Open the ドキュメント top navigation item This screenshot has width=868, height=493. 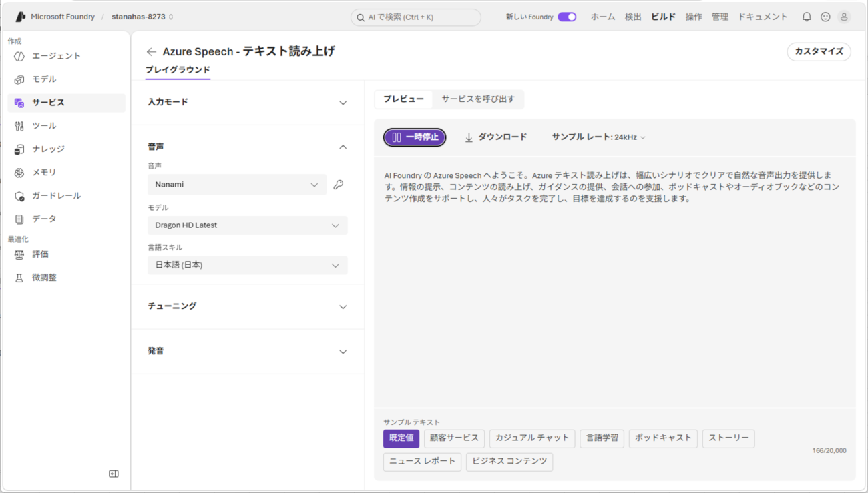pos(763,17)
